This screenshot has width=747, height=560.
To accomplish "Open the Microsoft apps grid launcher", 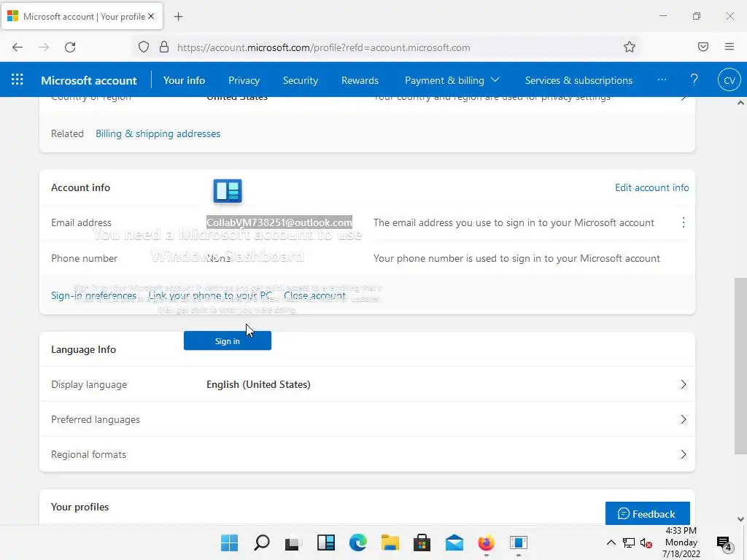I will (x=18, y=79).
